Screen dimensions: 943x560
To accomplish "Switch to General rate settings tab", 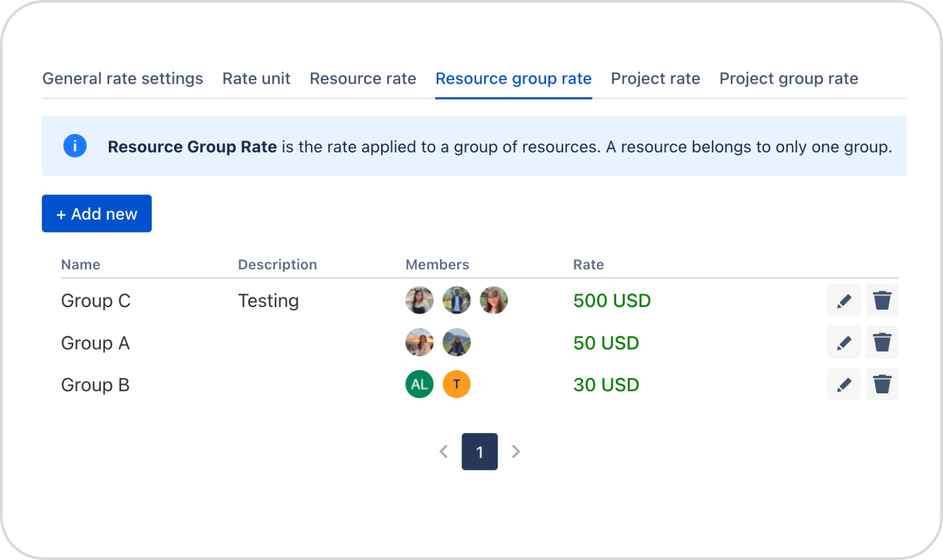I will coord(122,79).
